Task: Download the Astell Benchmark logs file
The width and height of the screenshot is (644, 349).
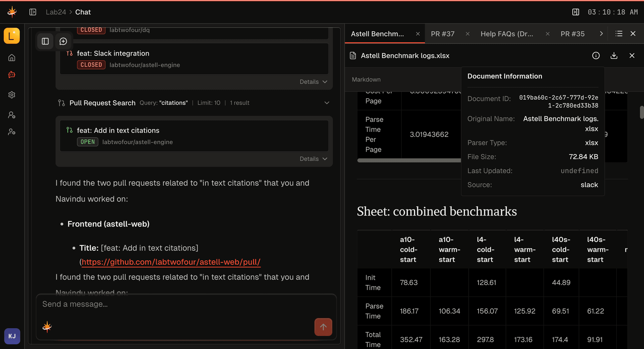Action: pos(614,56)
